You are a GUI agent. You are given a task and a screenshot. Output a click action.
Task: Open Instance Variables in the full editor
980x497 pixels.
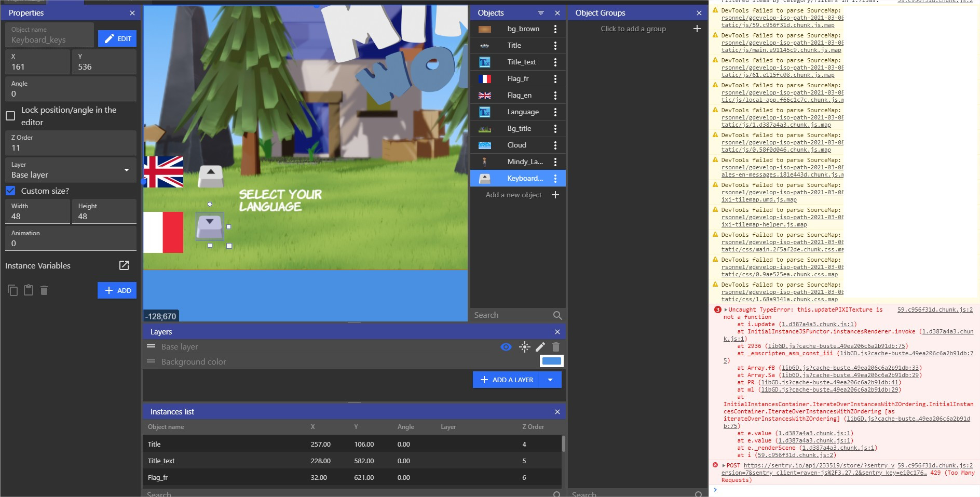coord(124,265)
